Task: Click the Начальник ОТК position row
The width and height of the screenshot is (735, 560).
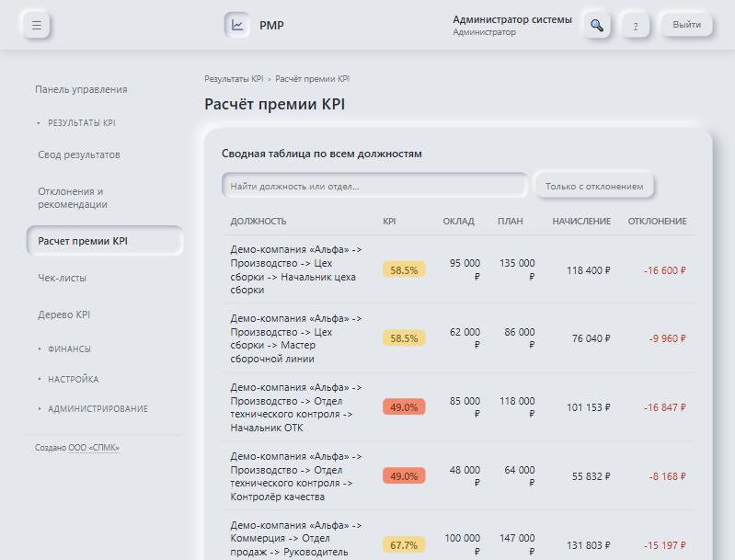Action: click(458, 407)
